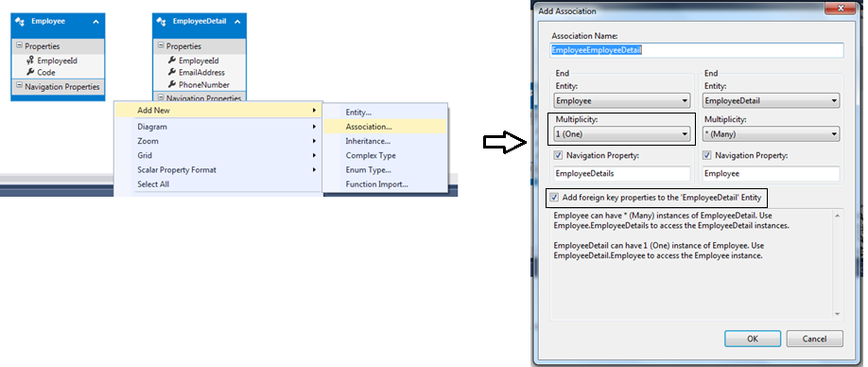Image resolution: width=868 pixels, height=367 pixels.
Task: Open the Employee end Entity dropdown
Action: (x=621, y=101)
